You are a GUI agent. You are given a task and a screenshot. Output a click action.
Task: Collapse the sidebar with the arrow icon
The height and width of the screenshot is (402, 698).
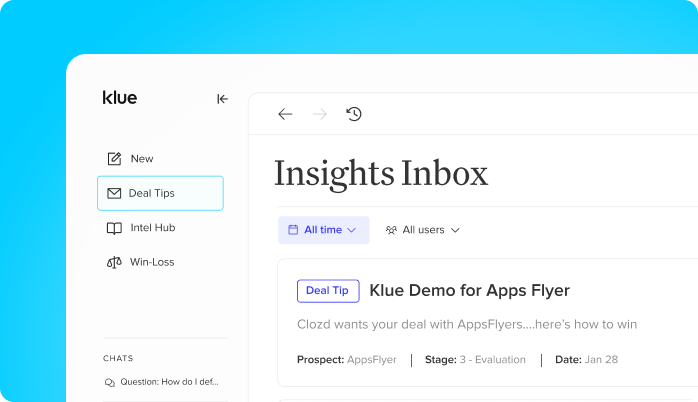point(222,99)
